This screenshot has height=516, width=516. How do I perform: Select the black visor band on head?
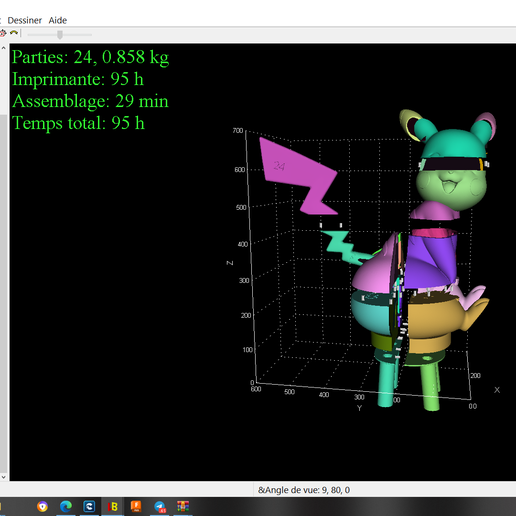click(x=452, y=164)
